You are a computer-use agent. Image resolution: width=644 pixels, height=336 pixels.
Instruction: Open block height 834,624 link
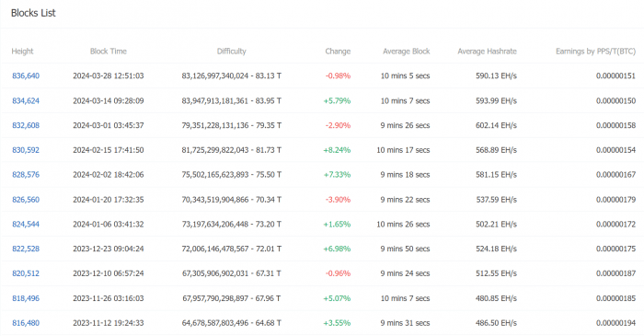click(26, 100)
